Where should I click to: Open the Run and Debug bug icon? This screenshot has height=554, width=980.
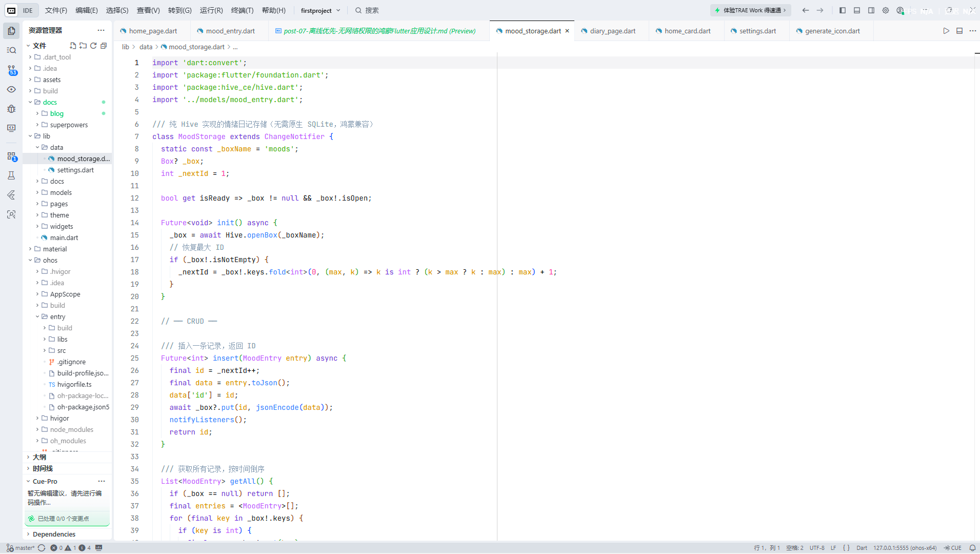click(x=11, y=109)
